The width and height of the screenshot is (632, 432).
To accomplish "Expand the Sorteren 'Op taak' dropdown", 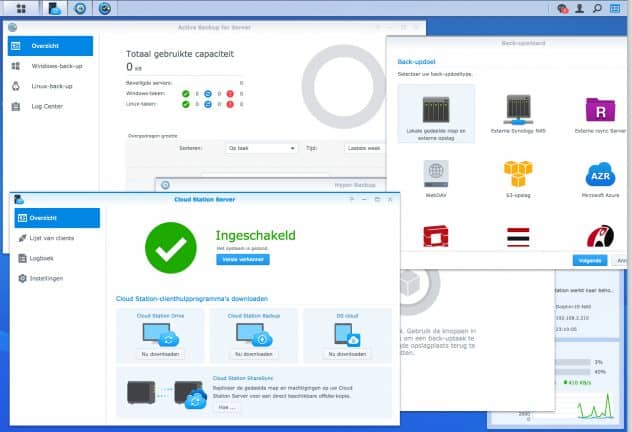I will tap(261, 148).
